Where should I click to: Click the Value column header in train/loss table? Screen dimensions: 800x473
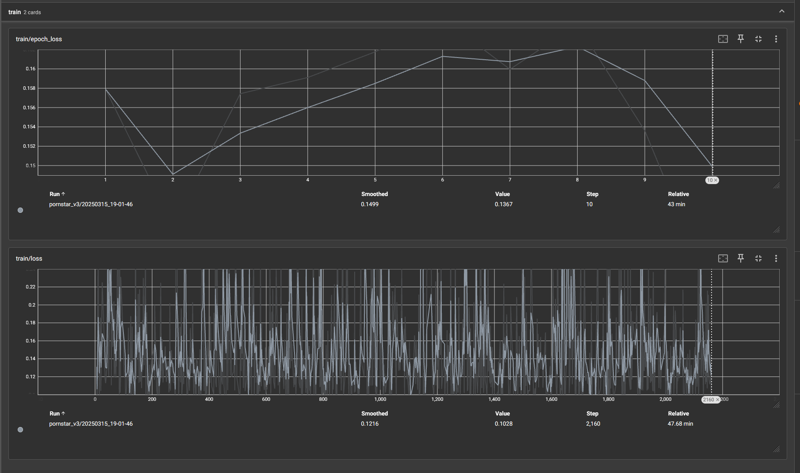502,413
